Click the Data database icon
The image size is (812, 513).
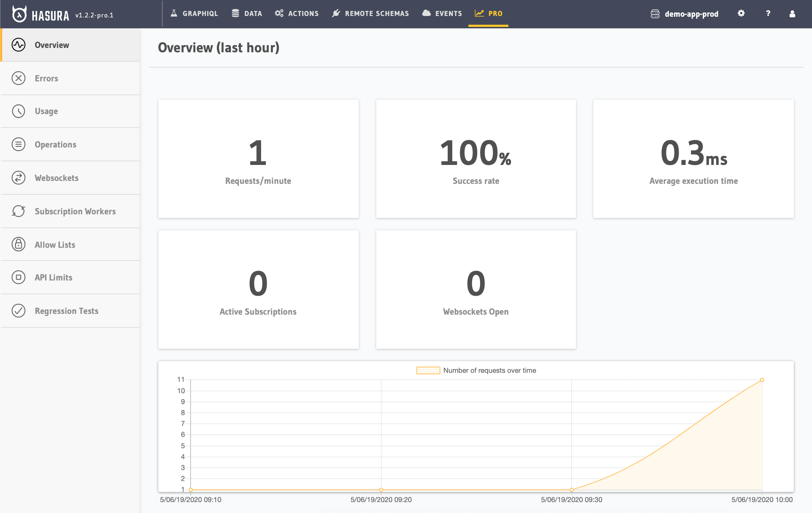235,13
